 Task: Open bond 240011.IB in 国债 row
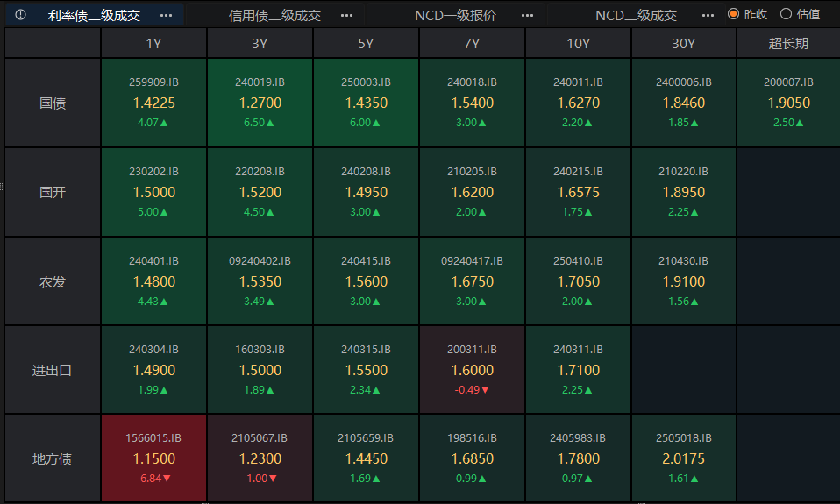click(578, 103)
